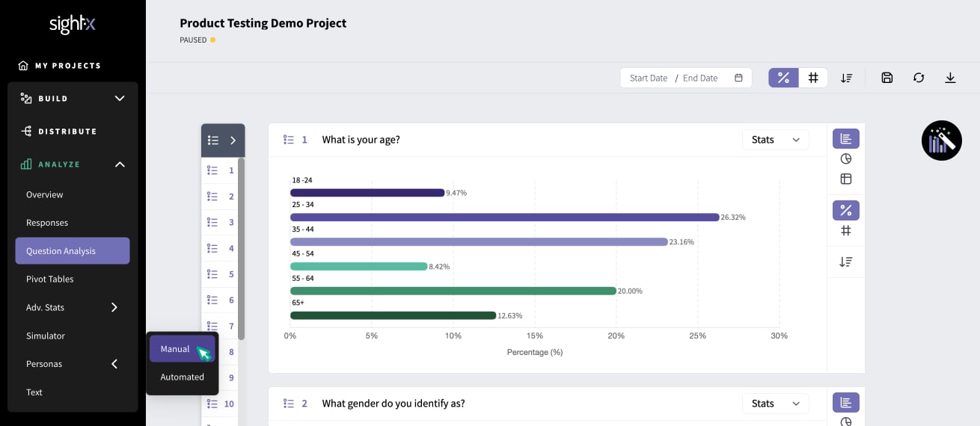Click the save icon in top toolbar
Screen dimensions: 980x426
887,78
